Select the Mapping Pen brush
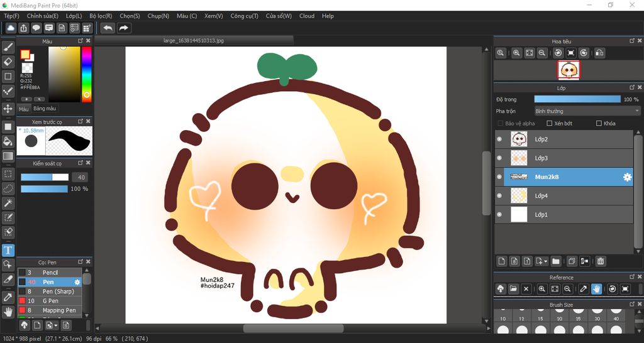644x343 pixels. point(50,310)
